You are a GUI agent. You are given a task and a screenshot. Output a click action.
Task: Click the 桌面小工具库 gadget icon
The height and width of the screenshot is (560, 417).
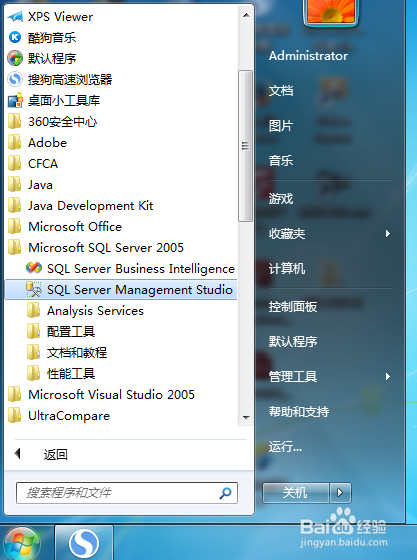pos(15,100)
